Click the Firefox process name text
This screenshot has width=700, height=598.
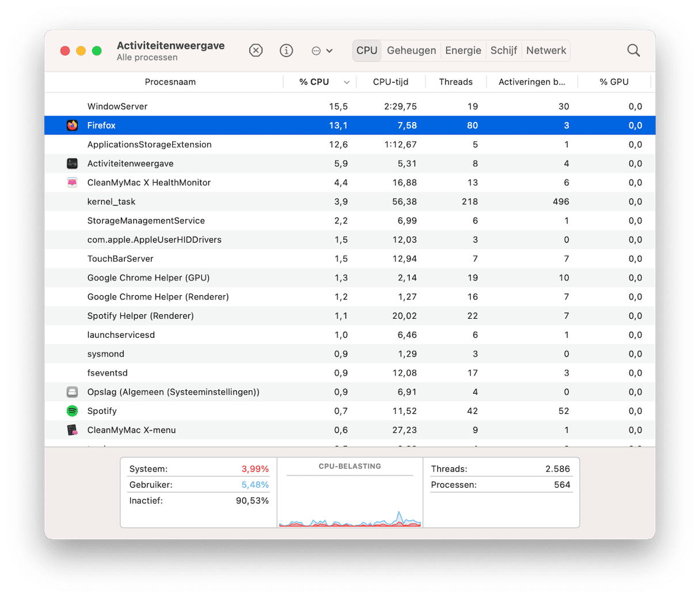pyautogui.click(x=101, y=125)
